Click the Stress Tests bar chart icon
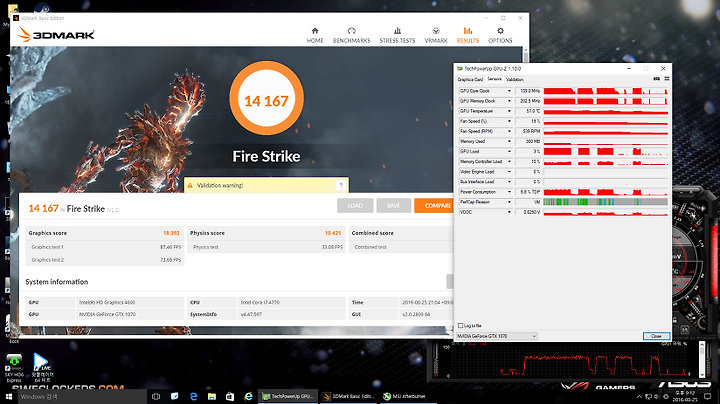The image size is (720, 404). click(398, 31)
